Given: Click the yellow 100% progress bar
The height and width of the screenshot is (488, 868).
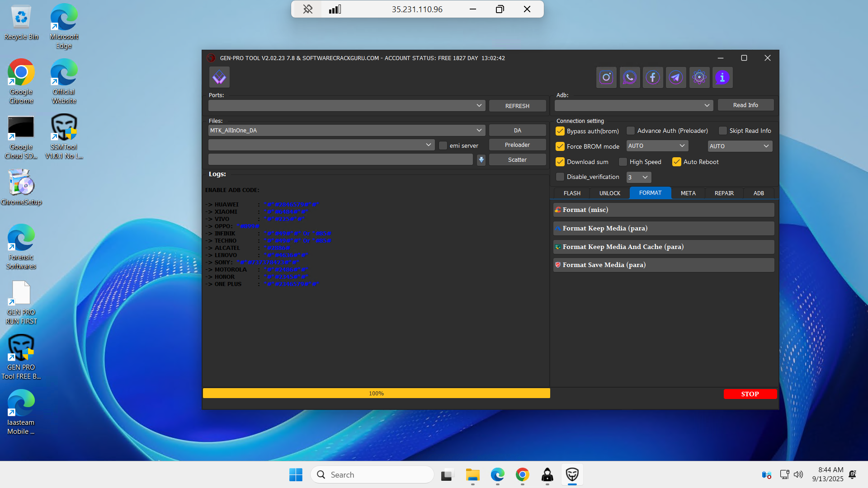Looking at the screenshot, I should [376, 394].
